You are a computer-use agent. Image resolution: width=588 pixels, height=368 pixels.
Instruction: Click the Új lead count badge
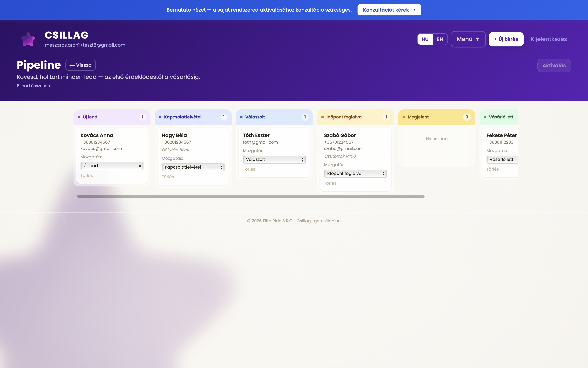pyautogui.click(x=143, y=117)
